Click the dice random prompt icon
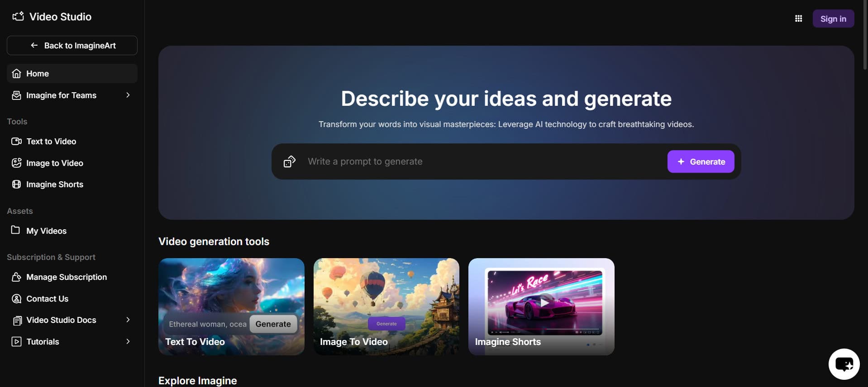The image size is (868, 387). click(x=290, y=161)
